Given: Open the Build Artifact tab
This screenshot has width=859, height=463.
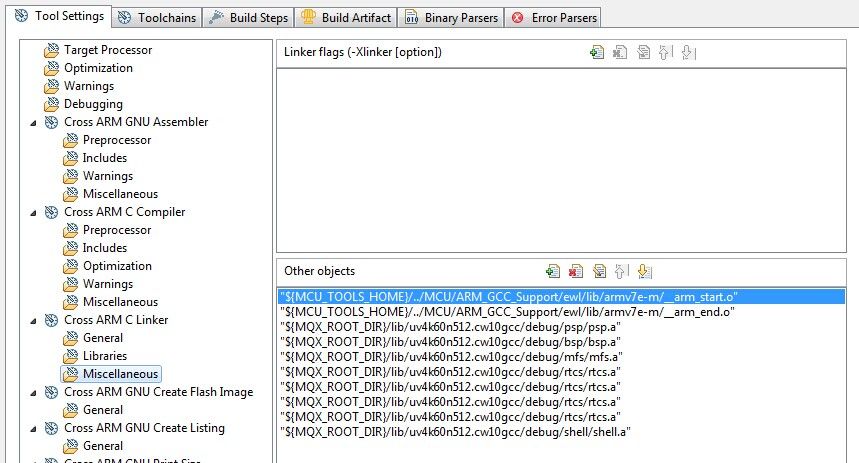Looking at the screenshot, I should coord(346,18).
